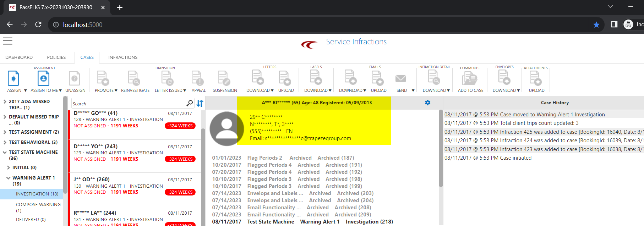Click the Assign To Me icon
644x226 pixels.
pyautogui.click(x=43, y=78)
